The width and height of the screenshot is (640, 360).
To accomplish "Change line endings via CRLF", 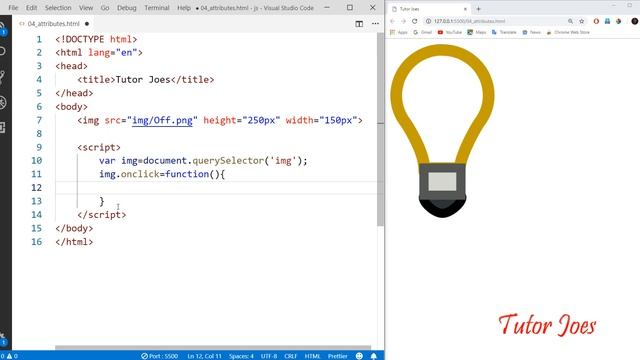I will pos(291,356).
